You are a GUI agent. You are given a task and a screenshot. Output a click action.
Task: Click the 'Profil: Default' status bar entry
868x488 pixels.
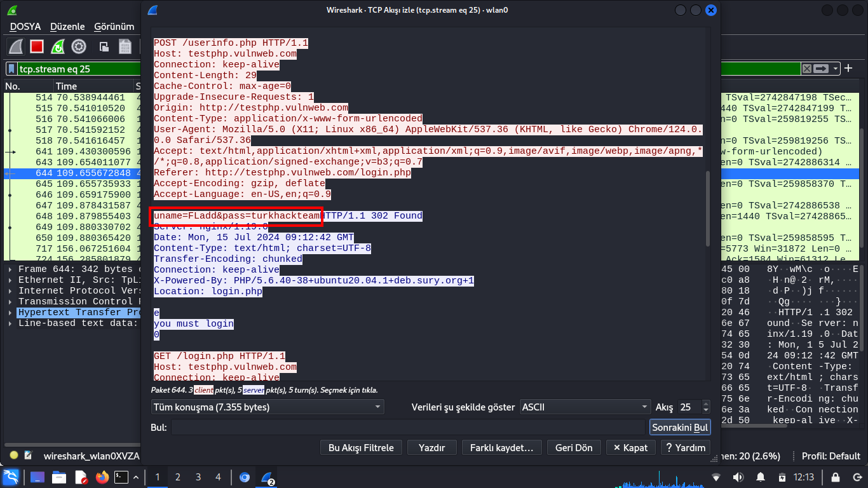click(x=831, y=456)
